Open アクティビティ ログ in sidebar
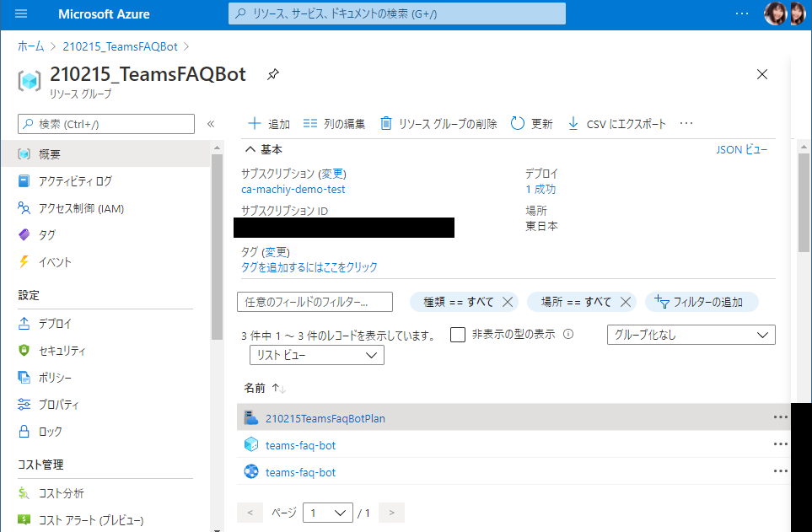Viewport: 812px width, 532px height. (106, 180)
